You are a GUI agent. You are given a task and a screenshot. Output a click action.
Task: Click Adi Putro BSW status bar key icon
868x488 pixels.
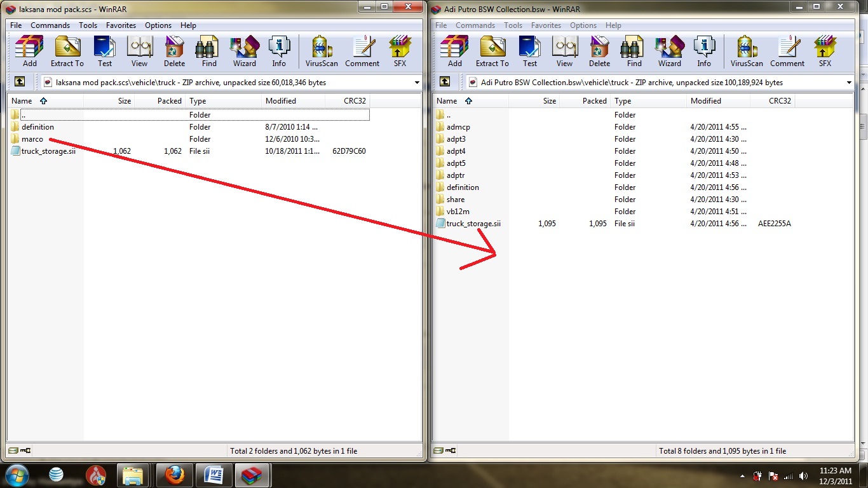pos(451,451)
